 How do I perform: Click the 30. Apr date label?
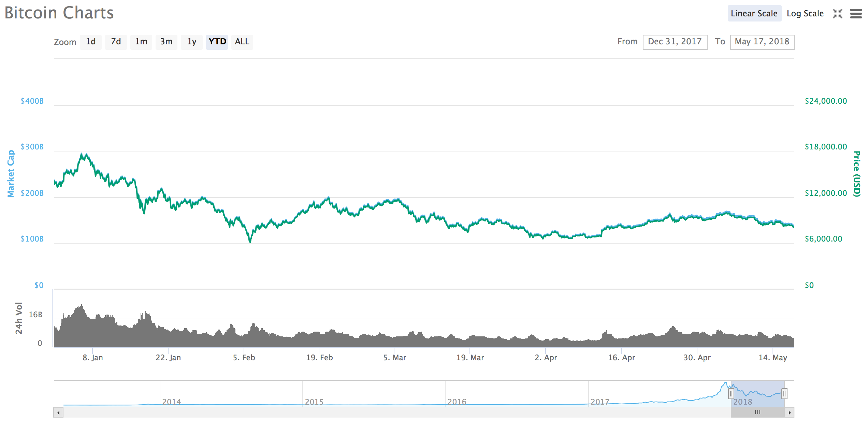pos(697,358)
